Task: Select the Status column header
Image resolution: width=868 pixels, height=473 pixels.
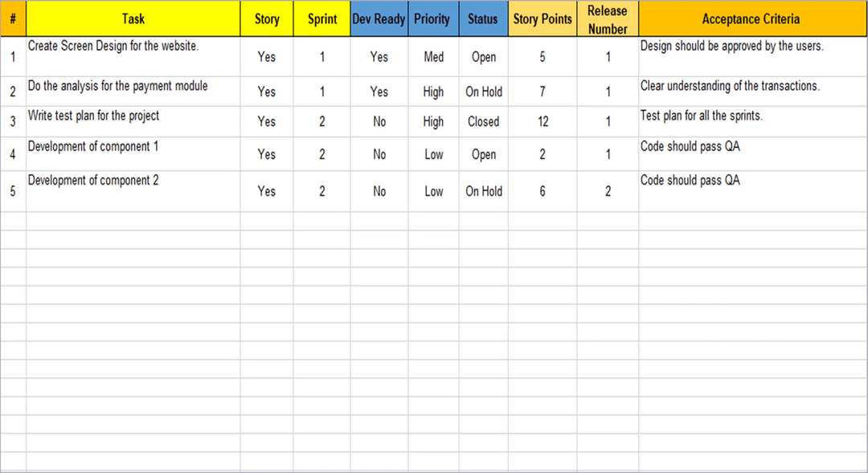Action: (483, 18)
